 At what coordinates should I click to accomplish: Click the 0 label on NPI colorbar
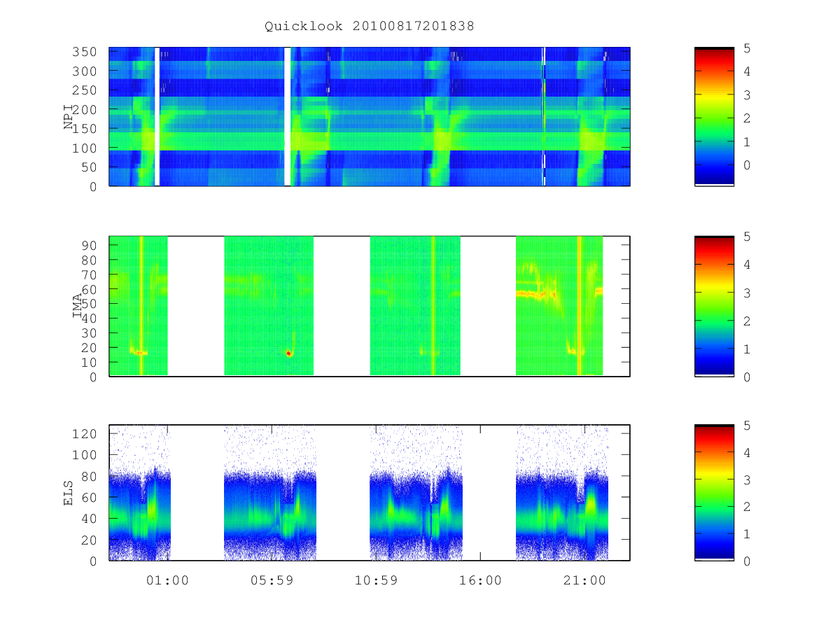[x=747, y=165]
